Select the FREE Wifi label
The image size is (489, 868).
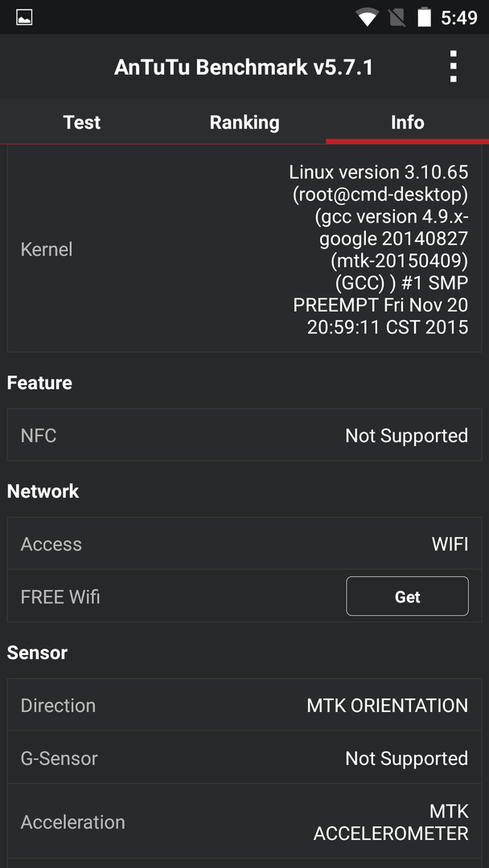click(x=60, y=596)
